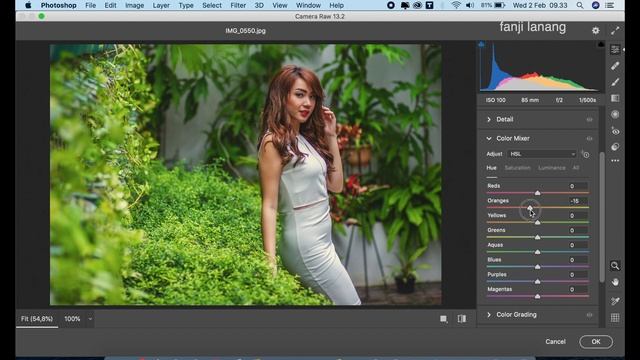Open the Window menu
The height and width of the screenshot is (360, 640).
(x=308, y=5)
